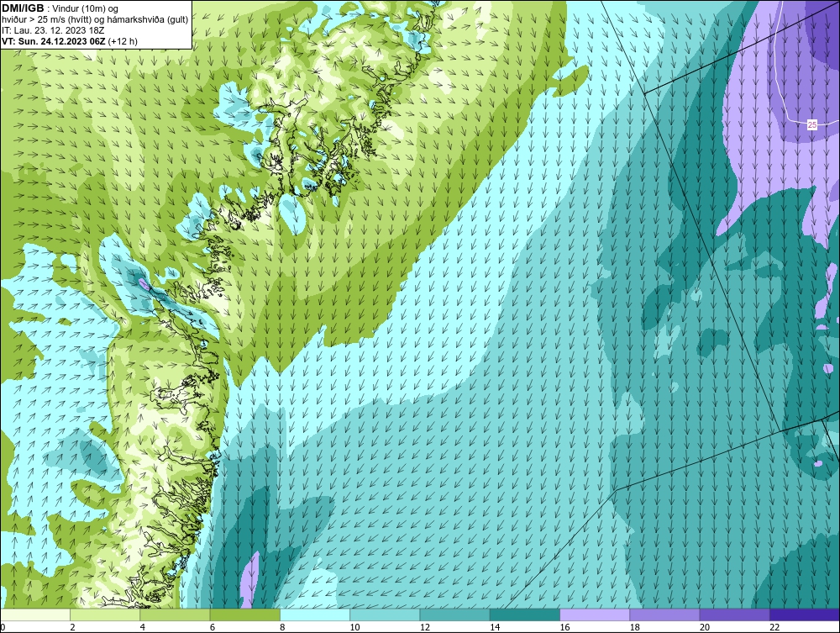Screen dimensions: 840x633
Task: Select the above 22 m/s dark violet swatch
Action: pos(805,615)
